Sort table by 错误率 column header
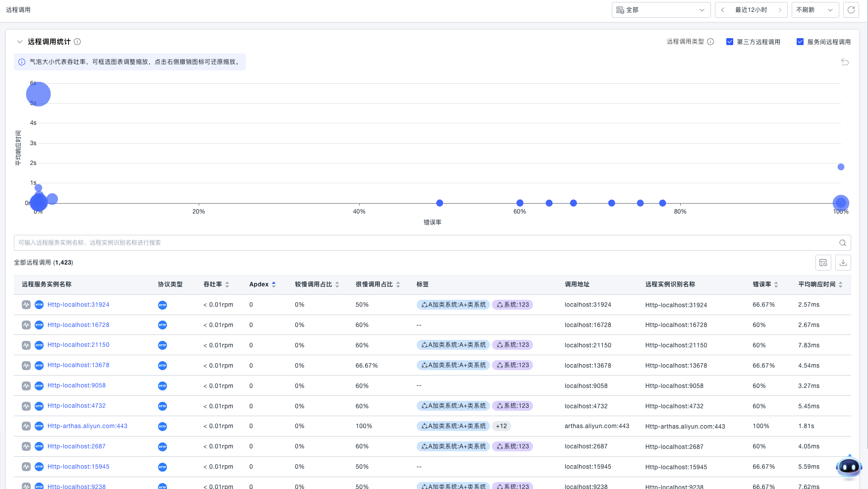This screenshot has height=489, width=868. click(x=765, y=284)
